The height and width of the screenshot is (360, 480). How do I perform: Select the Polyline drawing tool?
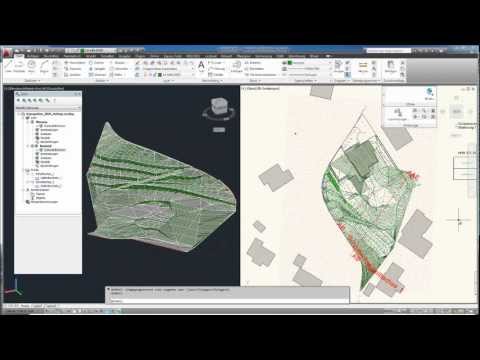click(x=19, y=66)
